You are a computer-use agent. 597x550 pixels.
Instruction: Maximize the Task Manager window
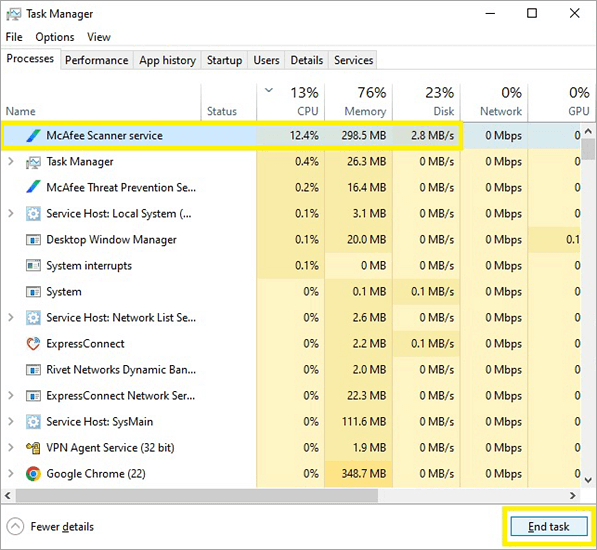coord(532,13)
